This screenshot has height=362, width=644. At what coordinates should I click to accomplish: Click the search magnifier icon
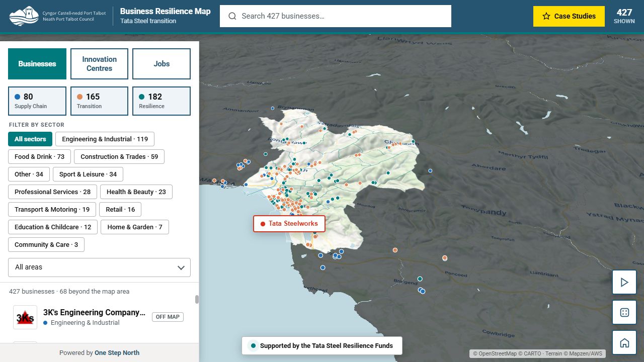click(x=232, y=16)
